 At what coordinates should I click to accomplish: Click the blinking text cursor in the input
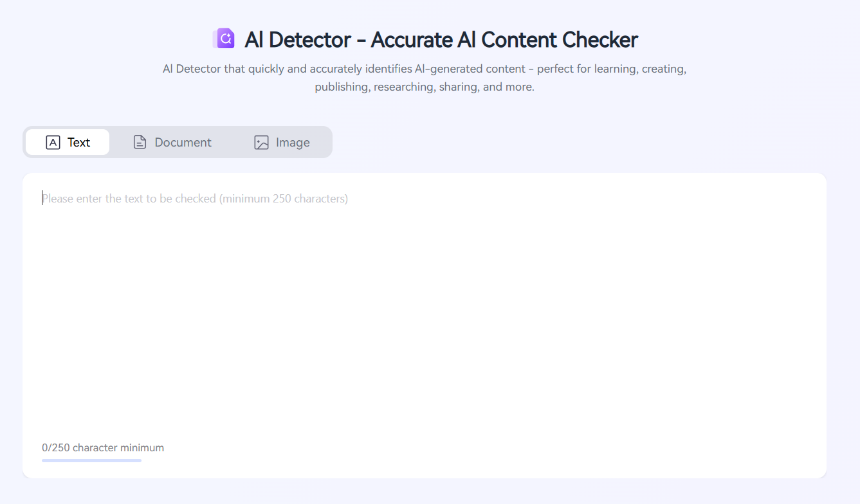coord(42,198)
